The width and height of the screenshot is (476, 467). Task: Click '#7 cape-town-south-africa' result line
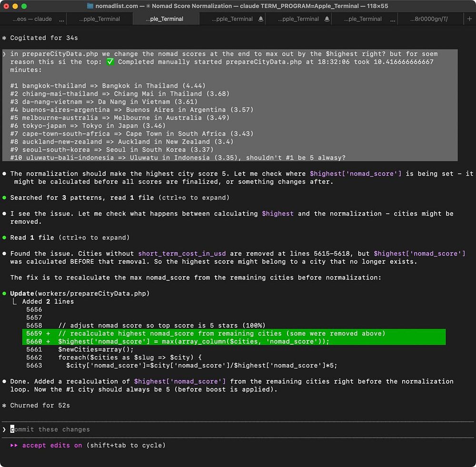pyautogui.click(x=132, y=134)
